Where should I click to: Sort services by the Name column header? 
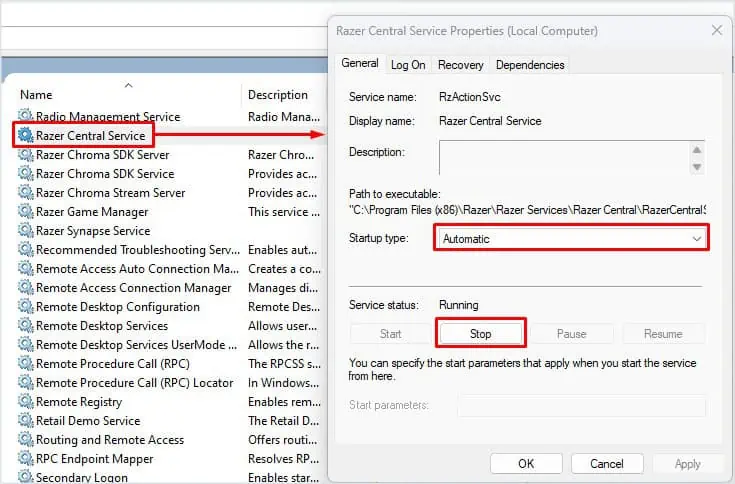point(37,95)
